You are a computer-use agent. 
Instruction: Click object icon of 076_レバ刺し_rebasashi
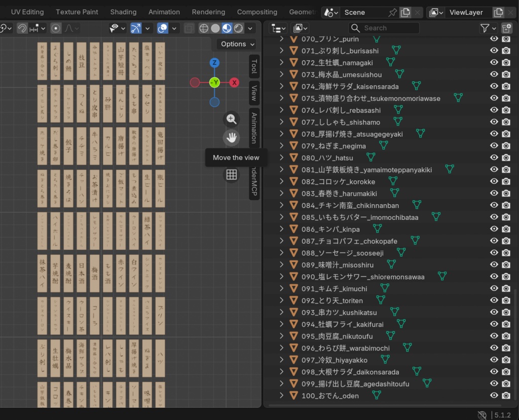[x=293, y=110]
